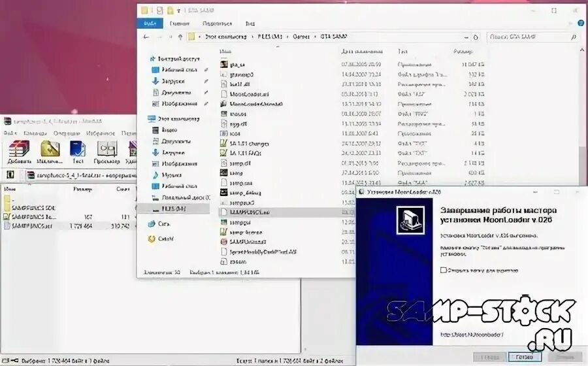Expand the address bar history dropdown
The image size is (588, 366).
(466, 37)
